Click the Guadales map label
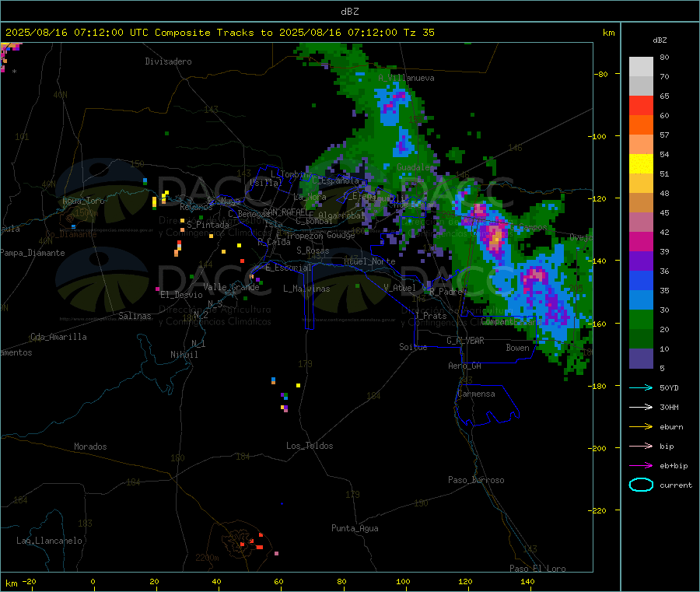 click(x=415, y=167)
